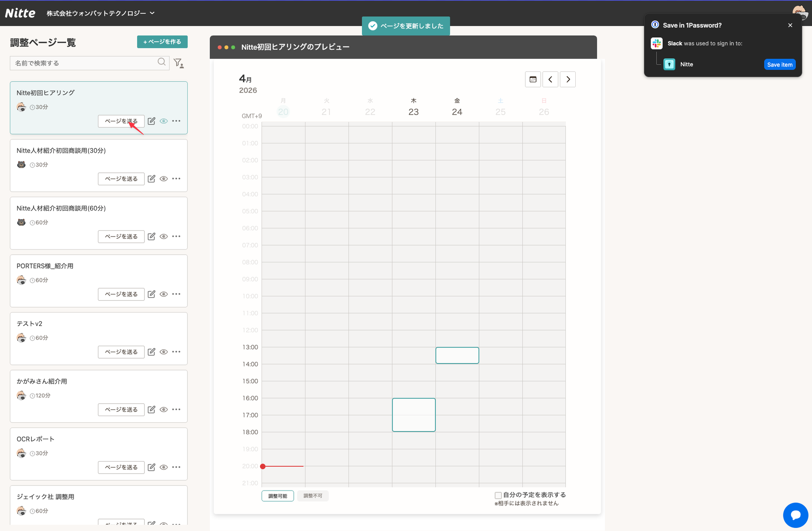Click Save item in 1Password popup
Viewport: 812px width, 531px height.
[x=779, y=65]
